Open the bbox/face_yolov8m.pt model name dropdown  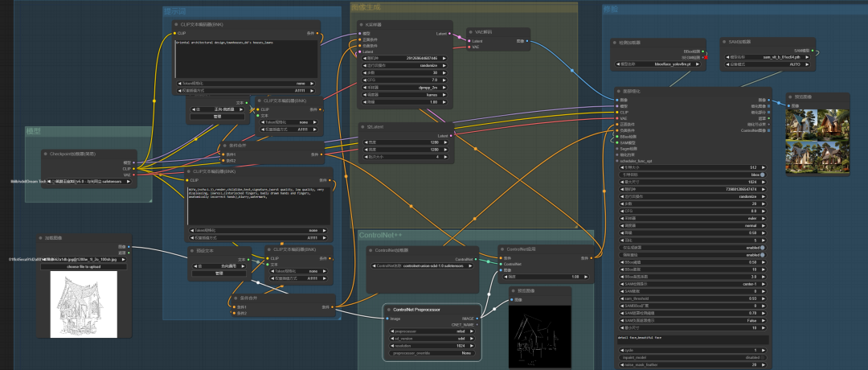point(658,64)
